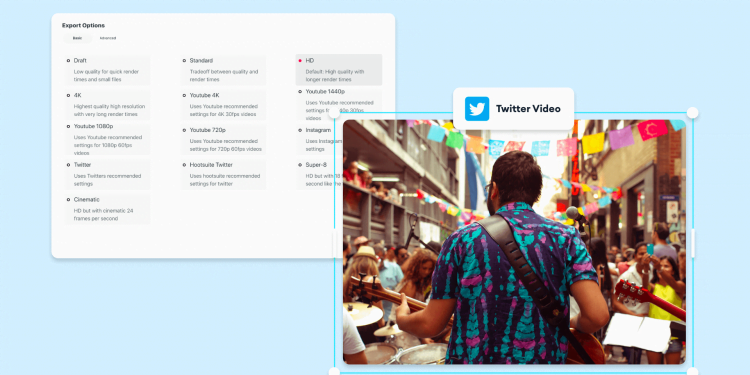Choose the Youtube 720p export preset
This screenshot has height=375, width=750.
223,139
